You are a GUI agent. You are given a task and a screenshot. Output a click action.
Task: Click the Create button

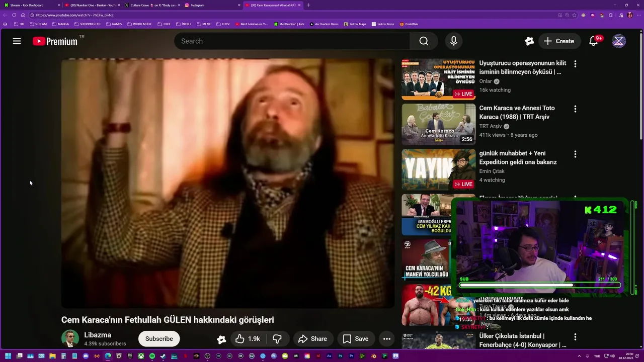tap(559, 41)
